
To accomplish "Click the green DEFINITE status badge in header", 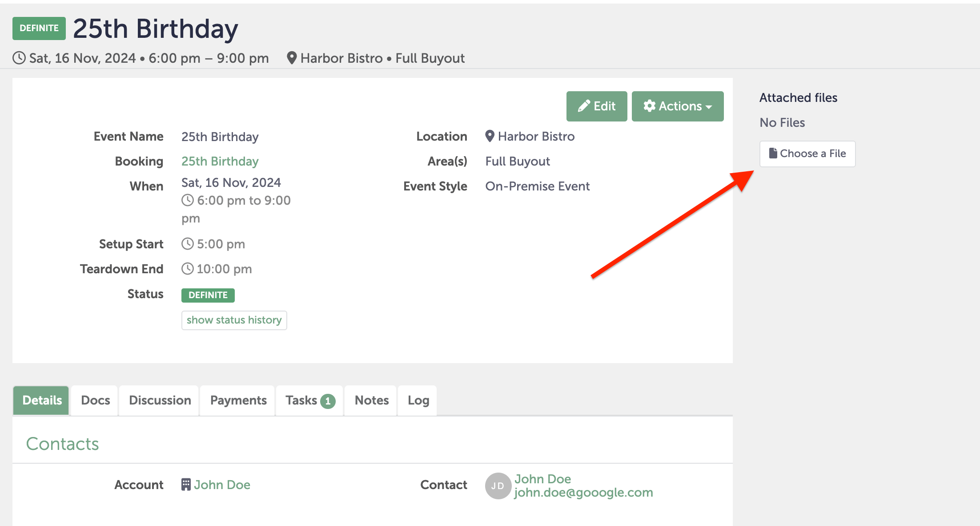I will tap(39, 28).
